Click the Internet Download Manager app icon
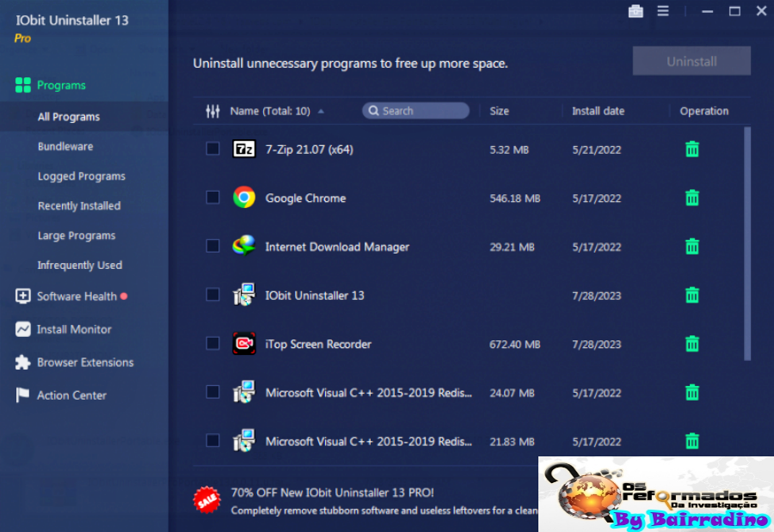The height and width of the screenshot is (532, 774). tap(244, 246)
